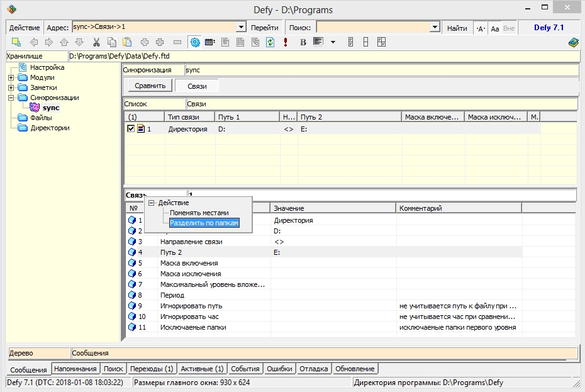Click the Сравнить button
The height and width of the screenshot is (392, 585).
[150, 86]
